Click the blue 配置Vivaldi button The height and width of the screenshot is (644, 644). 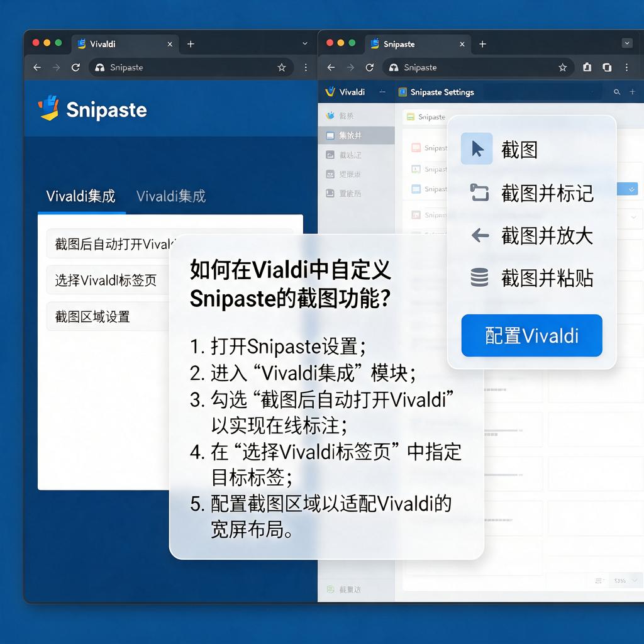(532, 336)
